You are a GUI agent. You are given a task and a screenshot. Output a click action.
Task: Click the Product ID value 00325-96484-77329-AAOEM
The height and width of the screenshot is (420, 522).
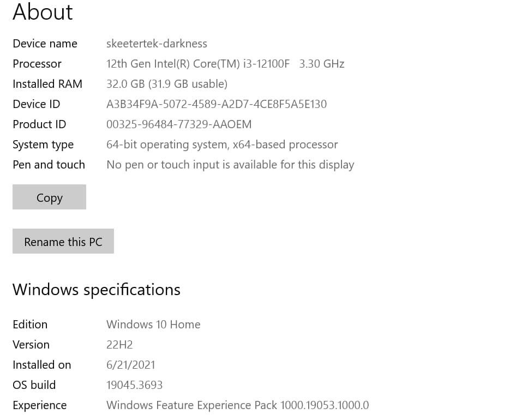click(179, 124)
